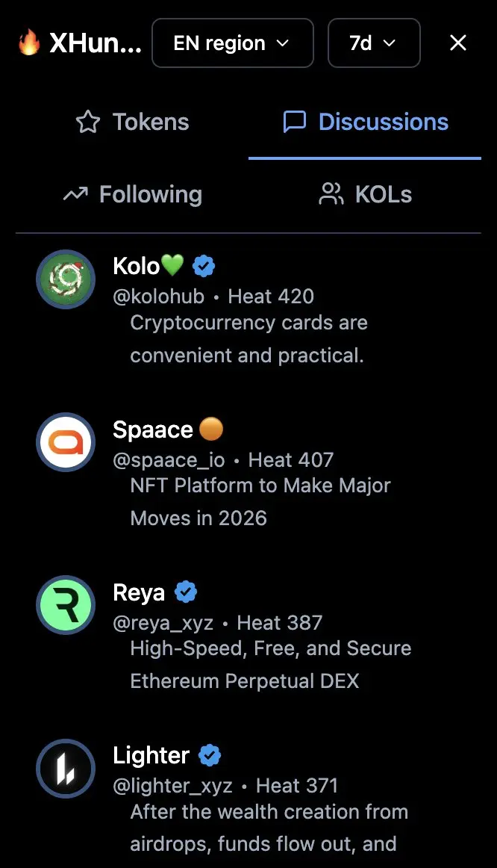This screenshot has height=868, width=497.
Task: Switch to the KOLs tab
Action: (366, 195)
